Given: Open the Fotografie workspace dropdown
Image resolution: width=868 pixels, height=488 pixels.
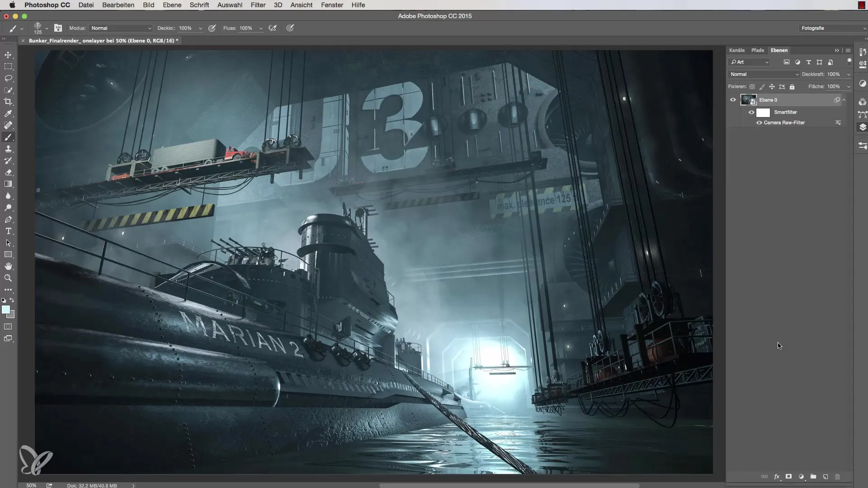Looking at the screenshot, I should point(832,28).
